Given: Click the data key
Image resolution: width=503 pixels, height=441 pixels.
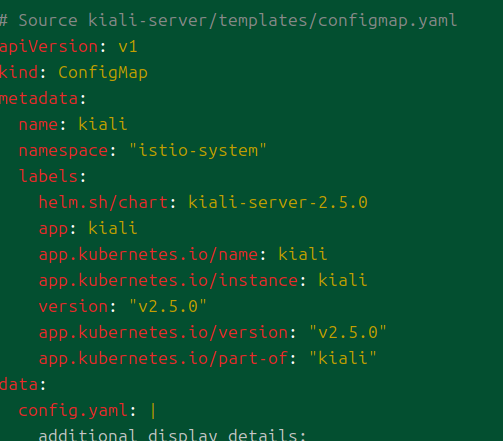Looking at the screenshot, I should [19, 385].
